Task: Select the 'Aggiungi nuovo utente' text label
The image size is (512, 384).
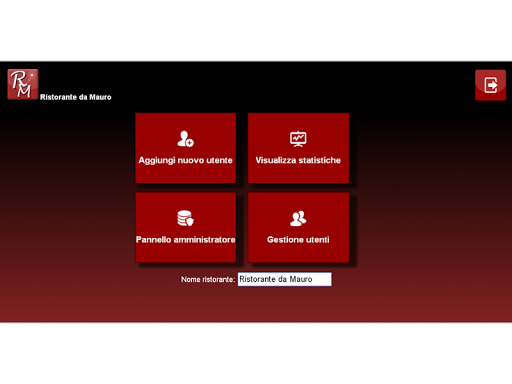Action: pos(185,161)
